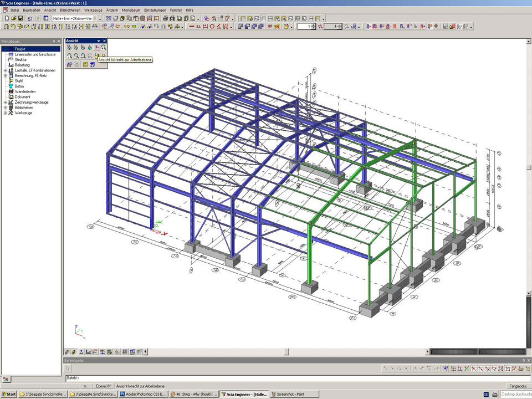Click the horizontal scrollbar thumb below viewport
The height and width of the screenshot is (399, 532).
[287, 351]
